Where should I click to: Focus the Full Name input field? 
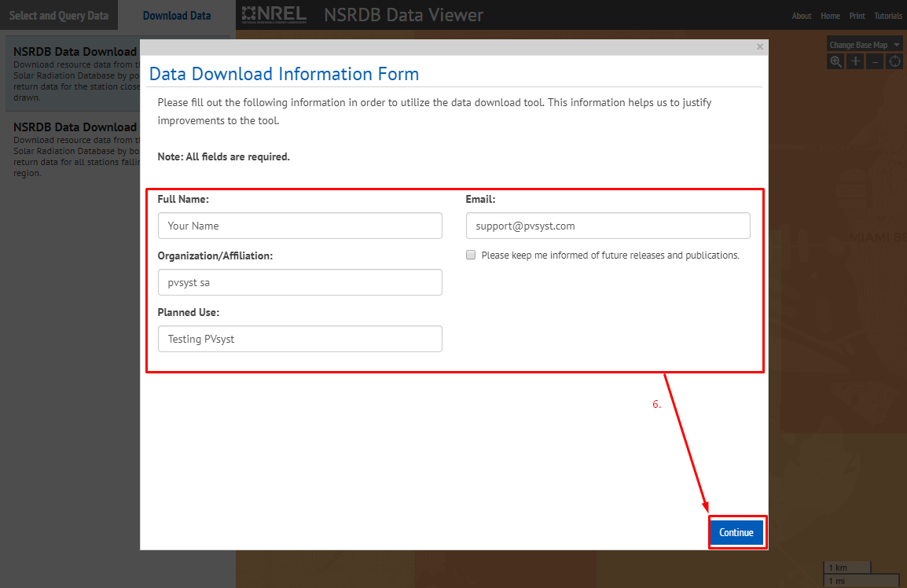(x=299, y=226)
